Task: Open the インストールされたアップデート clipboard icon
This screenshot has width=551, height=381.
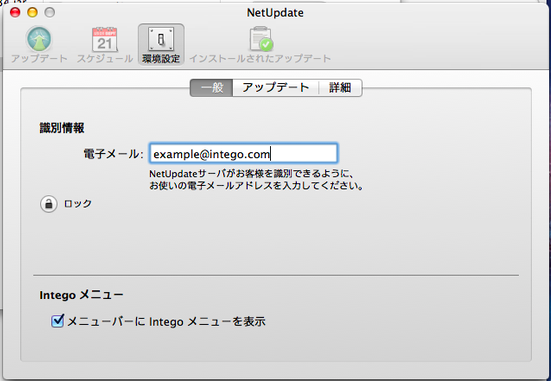Action: (261, 39)
